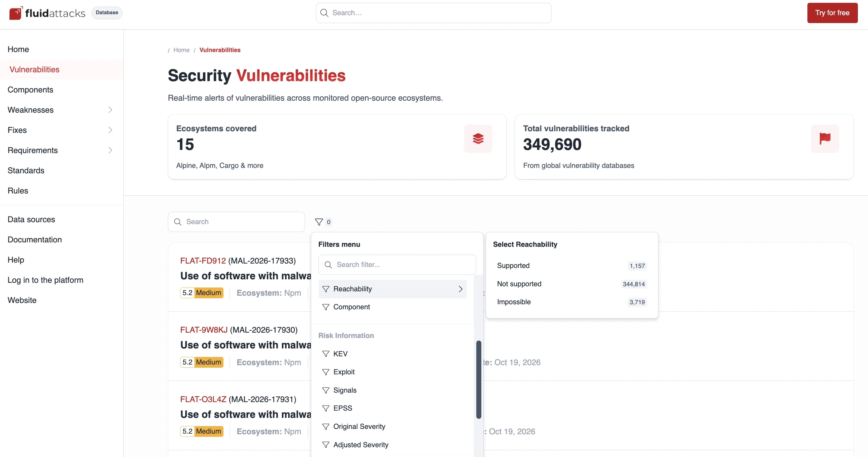
Task: Open the FLAT-9W8KJ vulnerability link
Action: click(204, 329)
